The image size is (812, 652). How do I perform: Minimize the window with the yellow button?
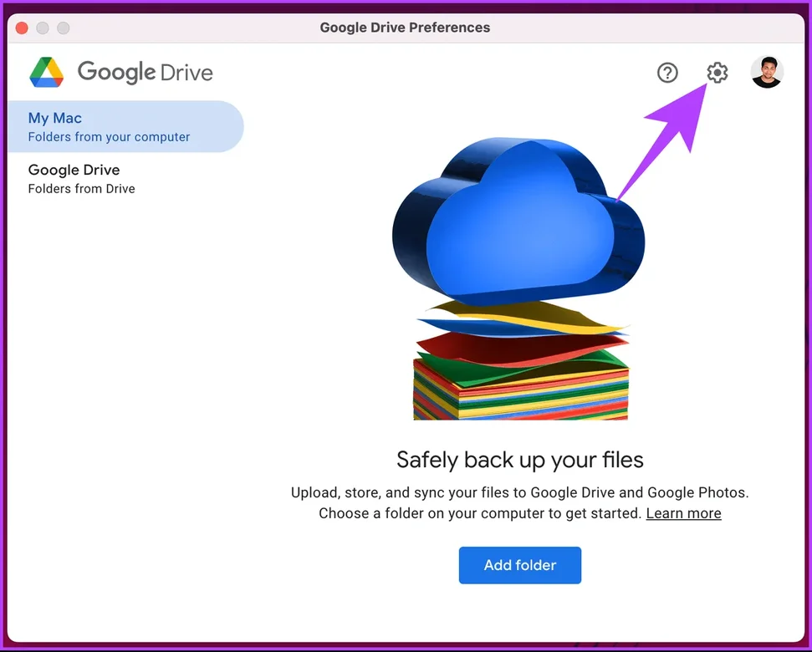coord(43,28)
